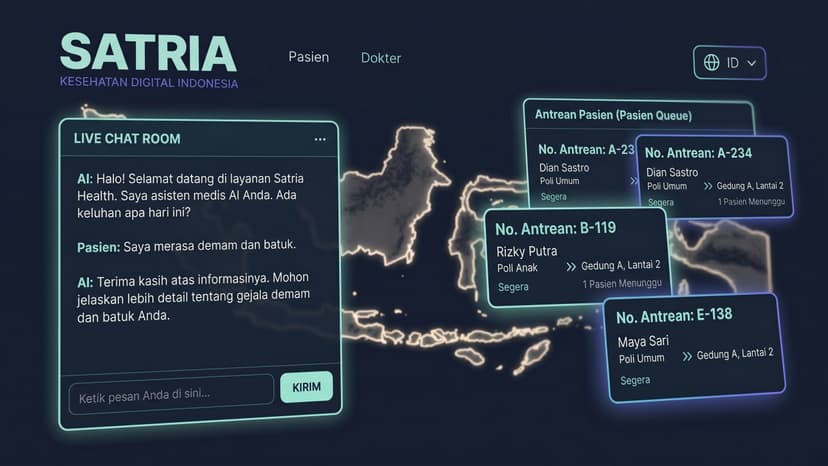Click '1 Pasien Menunggu' in B-119 card
The height and width of the screenshot is (466, 828).
(622, 284)
